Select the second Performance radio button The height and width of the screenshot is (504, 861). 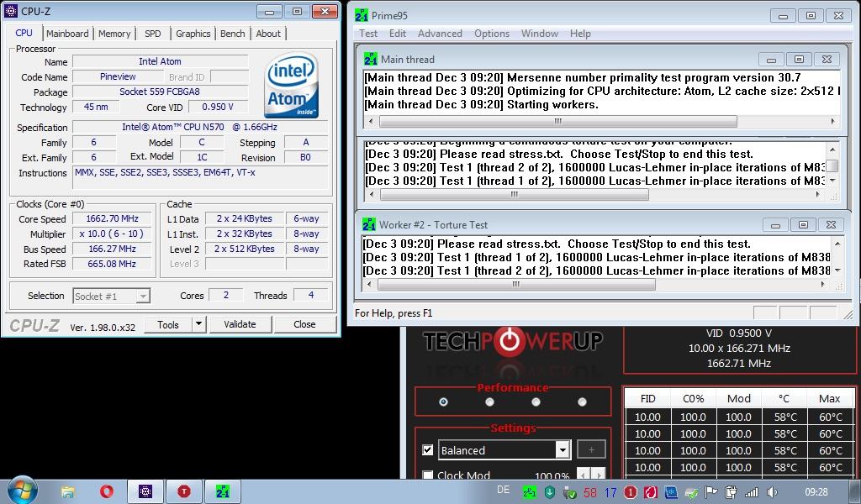[x=489, y=402]
